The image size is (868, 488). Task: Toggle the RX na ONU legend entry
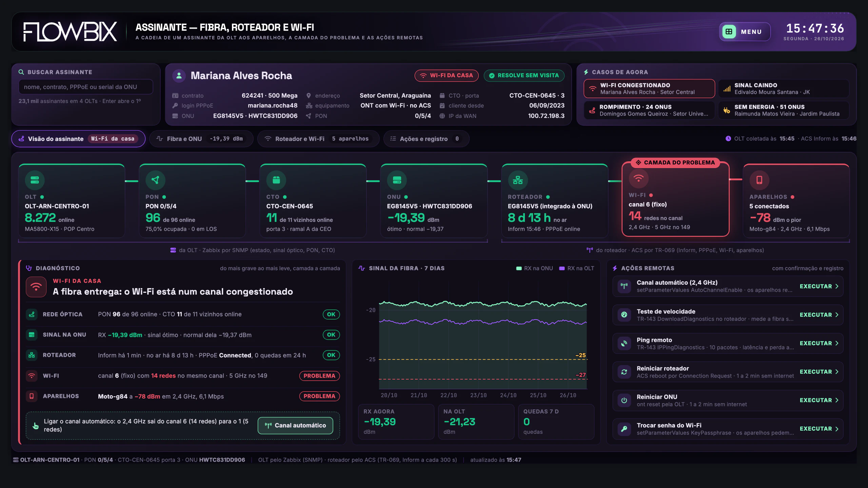pyautogui.click(x=534, y=268)
